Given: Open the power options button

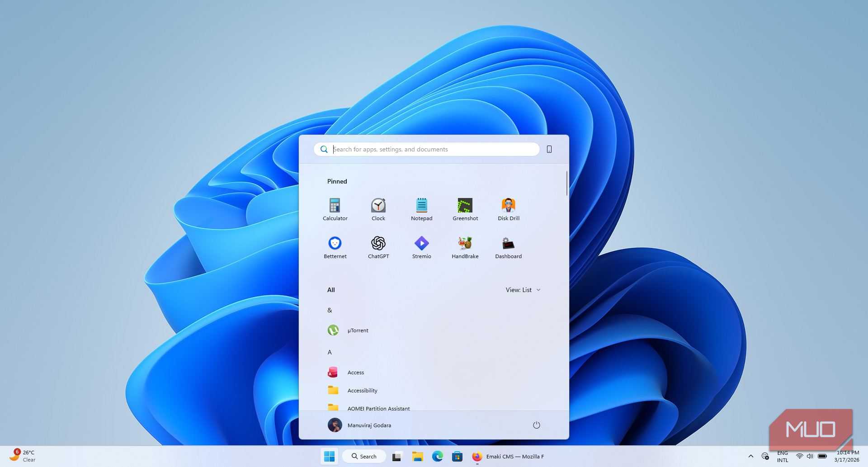Looking at the screenshot, I should (537, 425).
